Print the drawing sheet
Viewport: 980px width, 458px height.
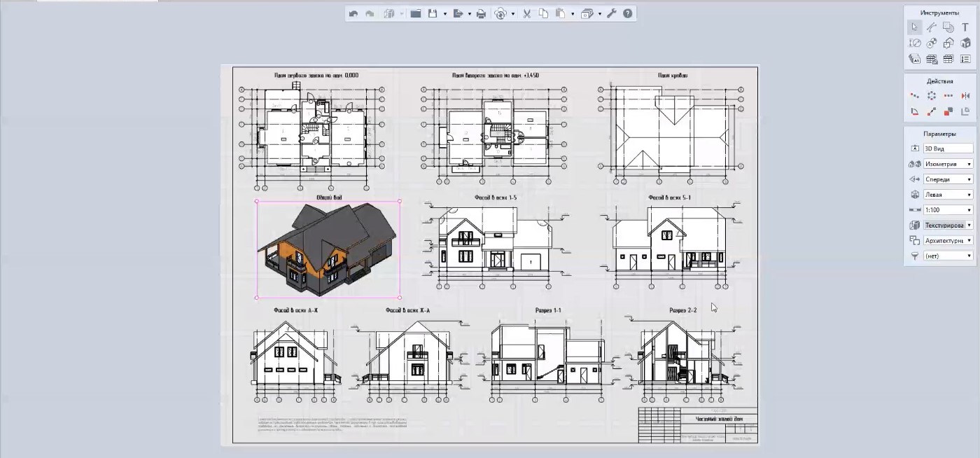(x=481, y=13)
